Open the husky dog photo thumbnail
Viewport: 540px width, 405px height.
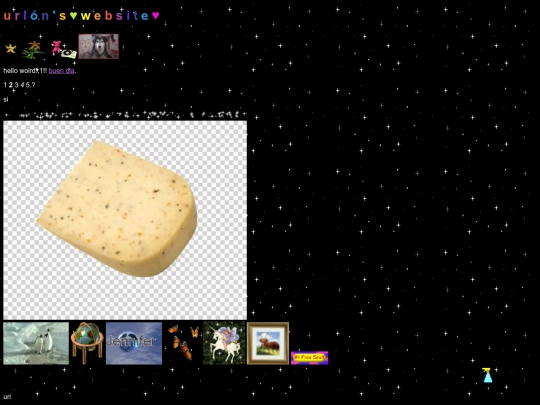98,46
